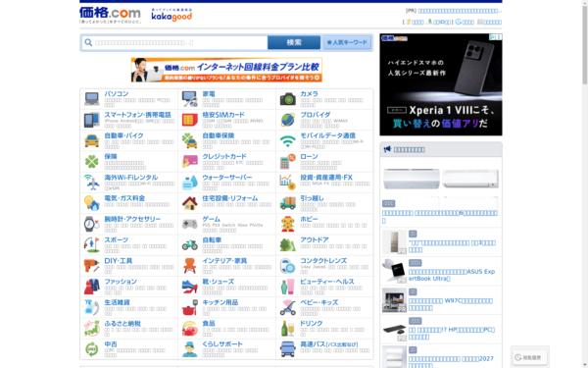
Task: Select the ウォーターサーバー water bottle icon
Action: click(x=190, y=183)
